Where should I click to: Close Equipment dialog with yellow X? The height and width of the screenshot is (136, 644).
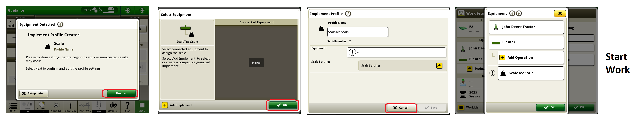pyautogui.click(x=560, y=14)
